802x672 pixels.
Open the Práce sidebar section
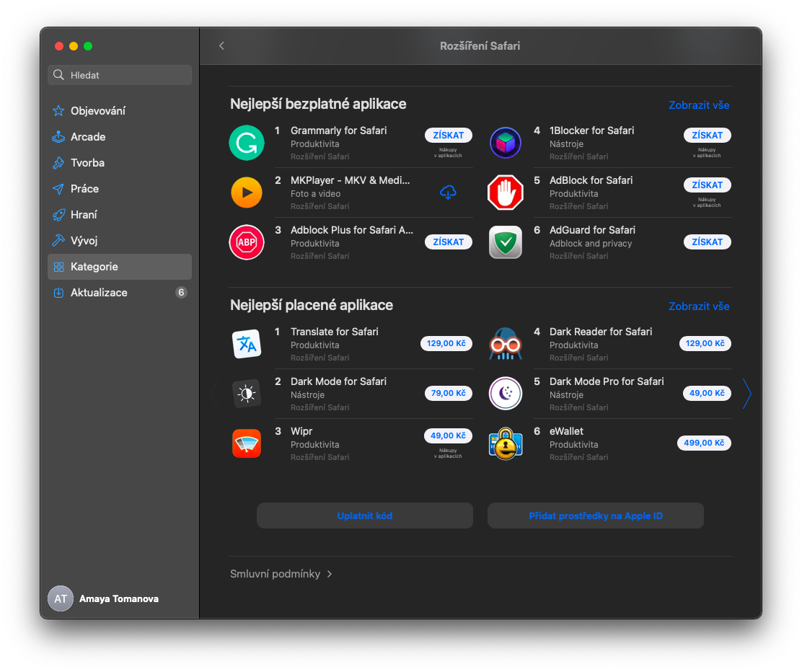click(120, 189)
